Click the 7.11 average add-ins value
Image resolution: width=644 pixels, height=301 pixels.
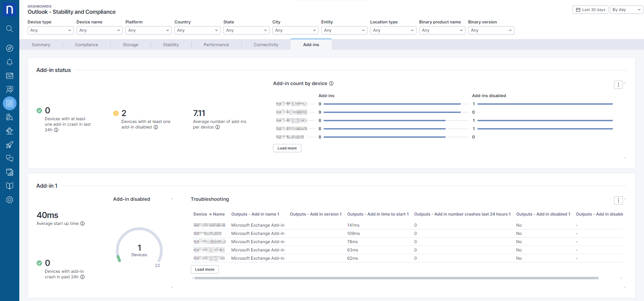199,113
